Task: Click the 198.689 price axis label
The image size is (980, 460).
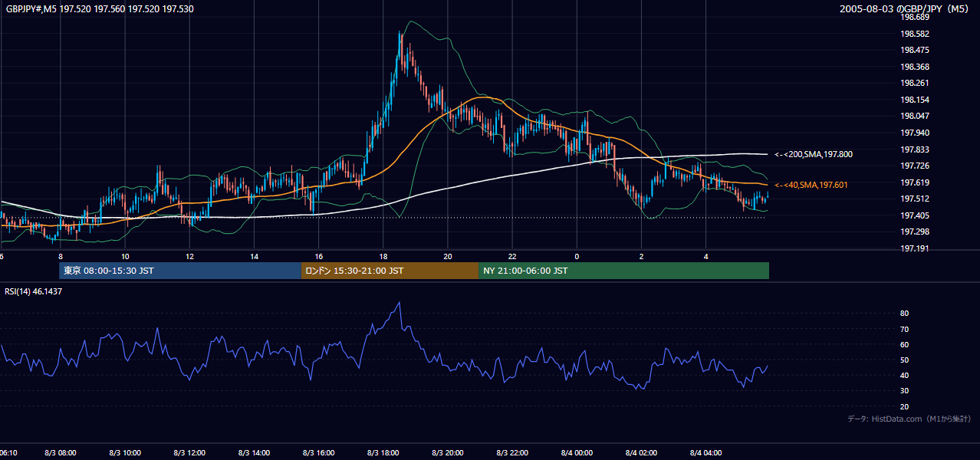Action: [916, 18]
